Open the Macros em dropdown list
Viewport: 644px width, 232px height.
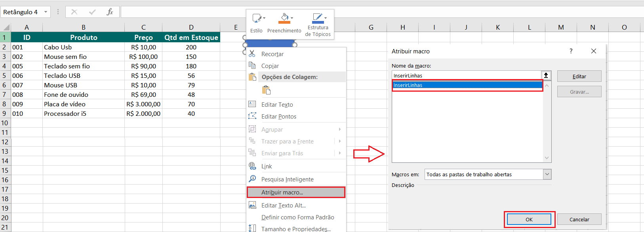(x=547, y=174)
